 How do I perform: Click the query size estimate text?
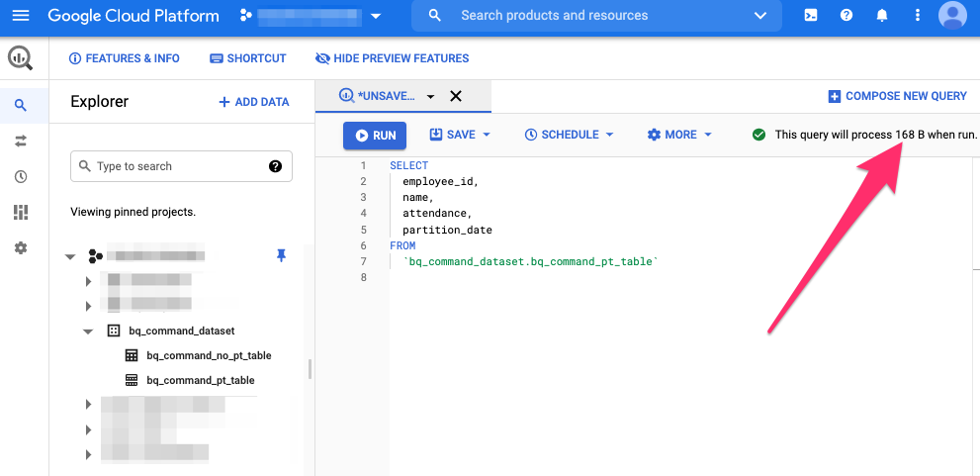[x=875, y=135]
